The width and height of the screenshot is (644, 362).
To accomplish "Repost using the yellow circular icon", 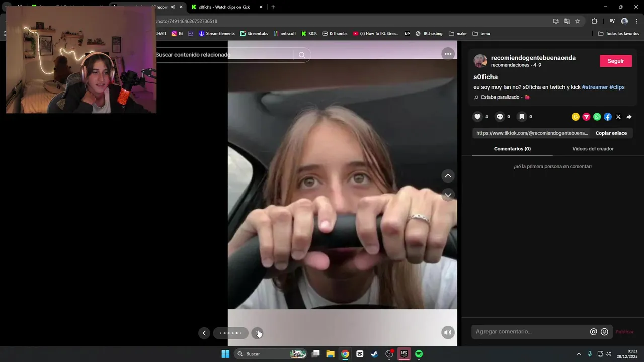I will [x=576, y=117].
